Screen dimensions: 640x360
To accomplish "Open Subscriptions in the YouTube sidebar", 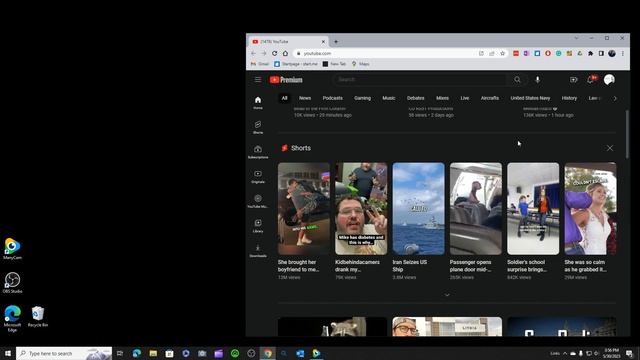I will click(258, 152).
